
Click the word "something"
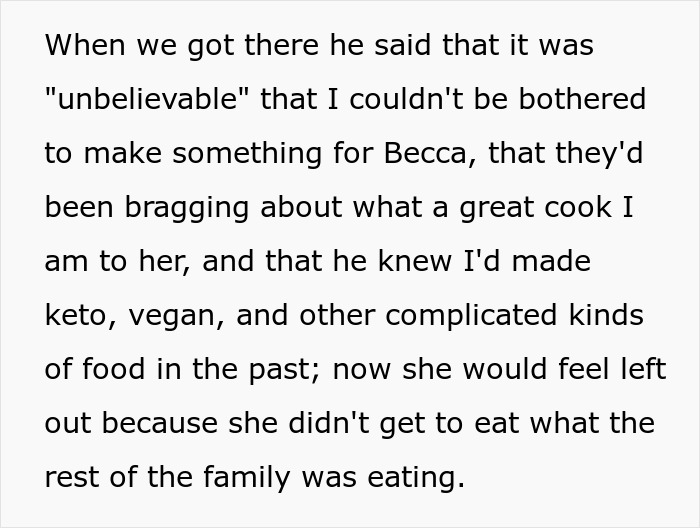click(x=247, y=154)
